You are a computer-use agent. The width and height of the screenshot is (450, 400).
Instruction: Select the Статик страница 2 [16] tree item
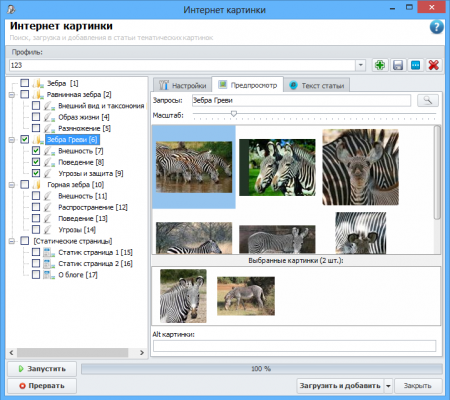[x=95, y=264]
